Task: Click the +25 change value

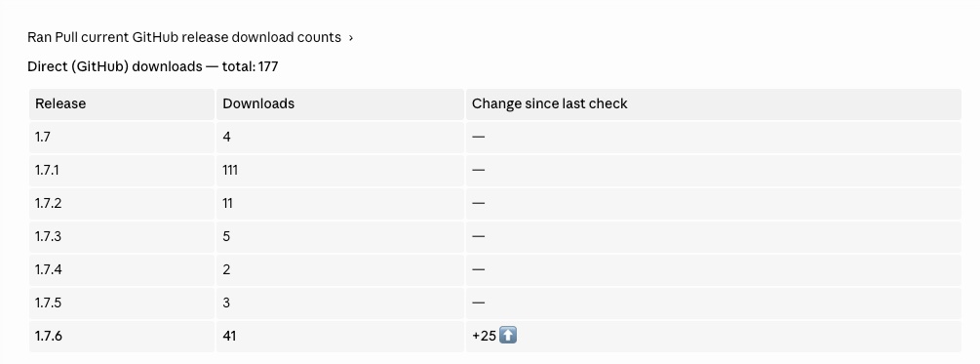Action: pyautogui.click(x=485, y=336)
